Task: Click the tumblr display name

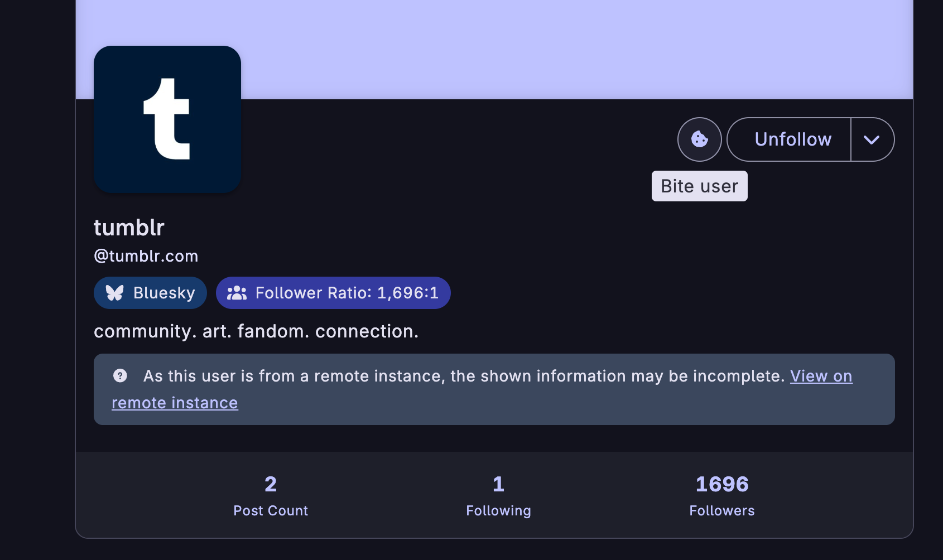Action: click(x=129, y=228)
